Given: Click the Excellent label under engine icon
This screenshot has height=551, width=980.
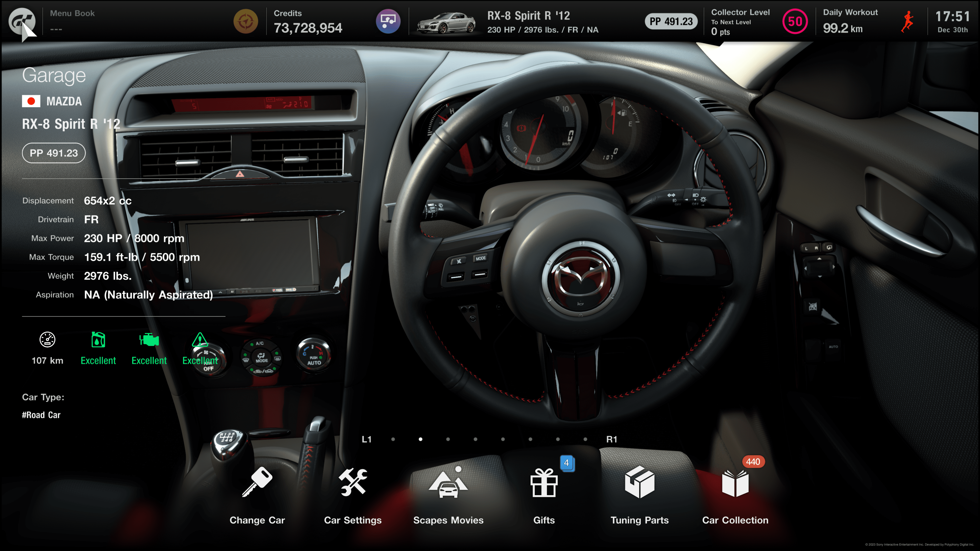Looking at the screenshot, I should click(149, 360).
